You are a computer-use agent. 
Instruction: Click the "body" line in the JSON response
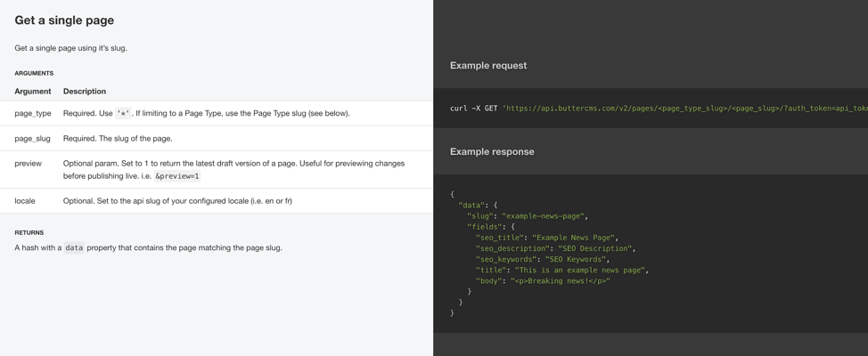click(x=542, y=281)
